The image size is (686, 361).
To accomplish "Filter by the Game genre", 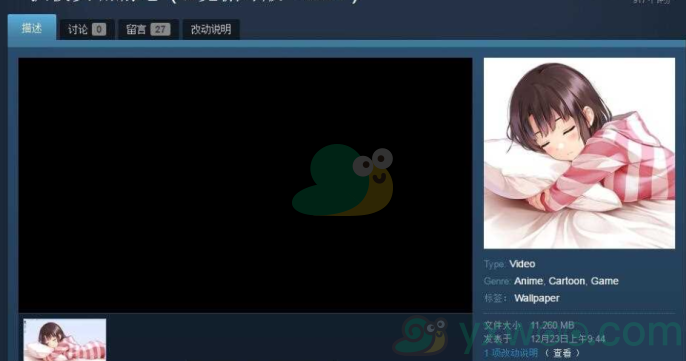I will tap(605, 281).
